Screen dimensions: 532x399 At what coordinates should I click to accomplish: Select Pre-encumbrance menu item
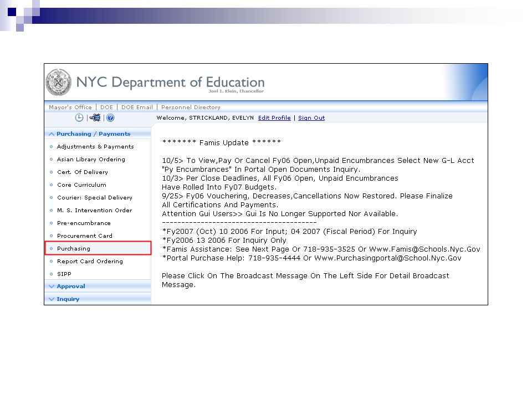pos(84,223)
